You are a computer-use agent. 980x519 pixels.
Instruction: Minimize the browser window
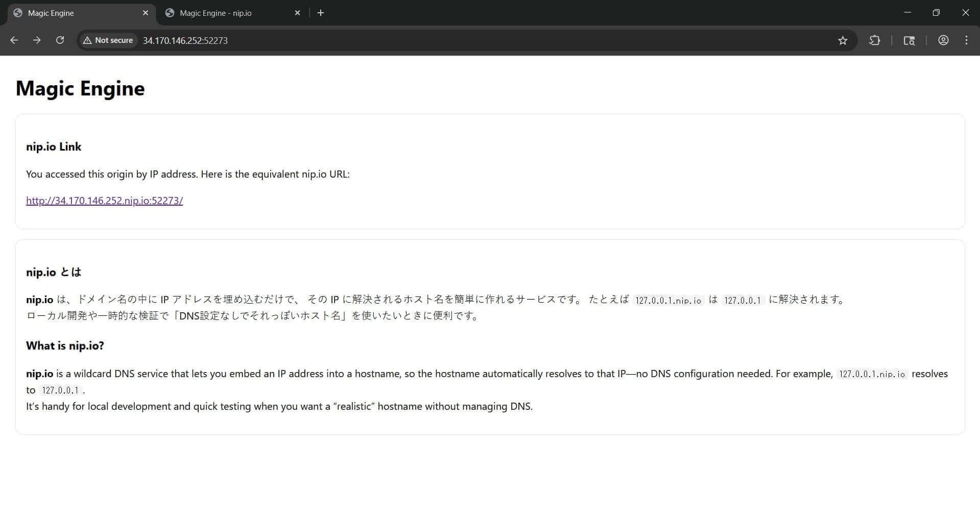click(x=907, y=12)
